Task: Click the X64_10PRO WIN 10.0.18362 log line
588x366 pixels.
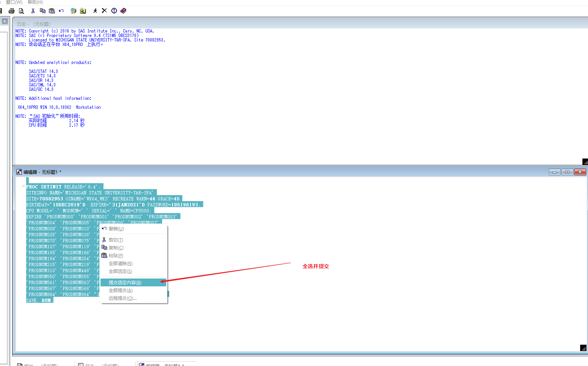Action: (x=59, y=107)
